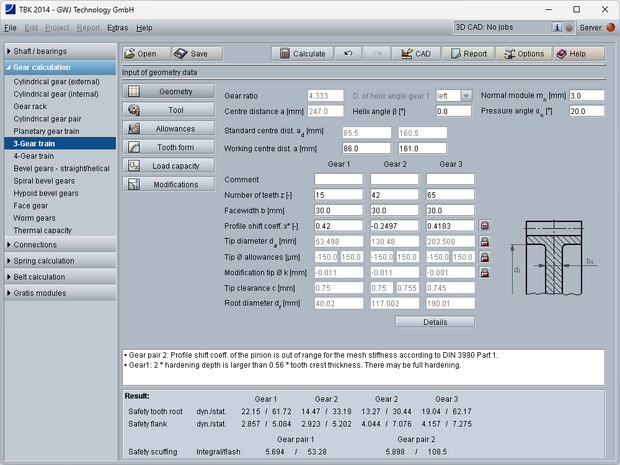Click the Redo arrow in the toolbar
This screenshot has width=620, height=465.
377,54
